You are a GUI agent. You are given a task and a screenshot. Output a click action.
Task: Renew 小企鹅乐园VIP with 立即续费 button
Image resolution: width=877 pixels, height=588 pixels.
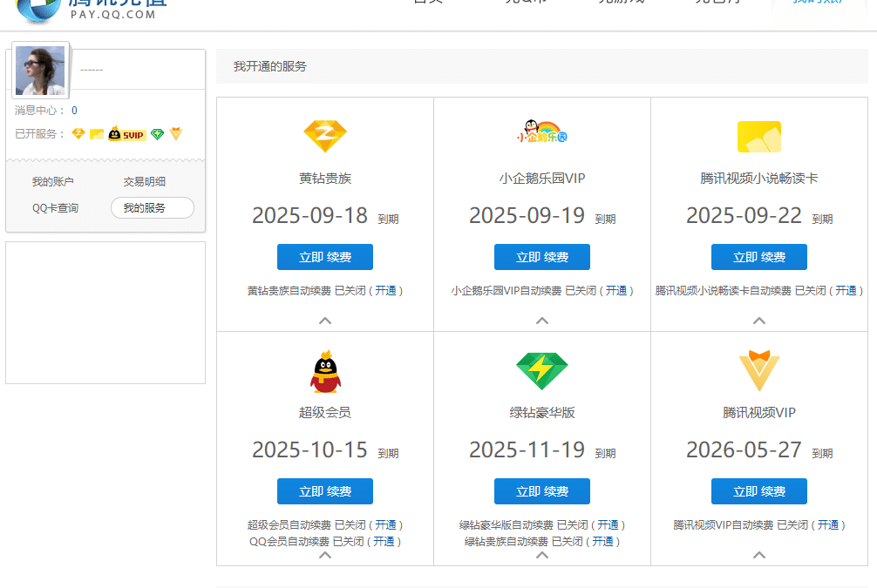click(x=542, y=257)
